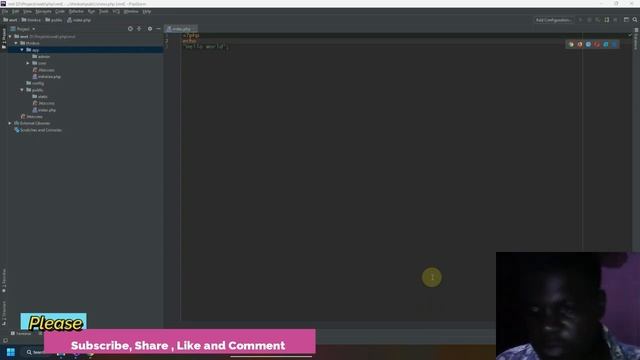This screenshot has width=640, height=360.
Task: Toggle listening for PHP debug connections icon
Action: [607, 20]
